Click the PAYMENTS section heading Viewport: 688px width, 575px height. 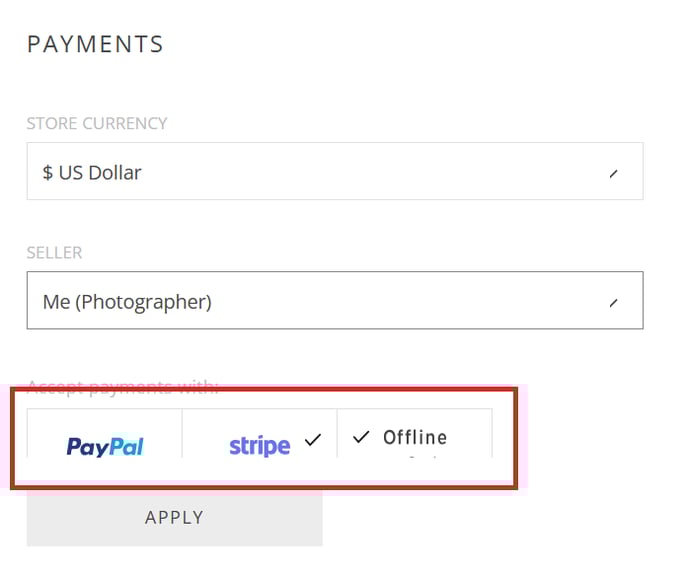pos(95,44)
